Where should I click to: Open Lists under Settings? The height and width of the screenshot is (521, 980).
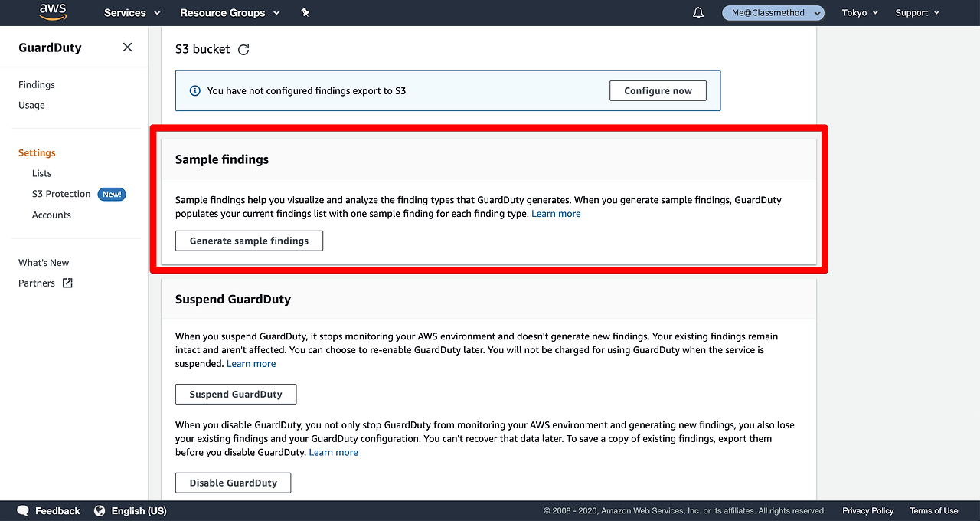click(x=42, y=174)
